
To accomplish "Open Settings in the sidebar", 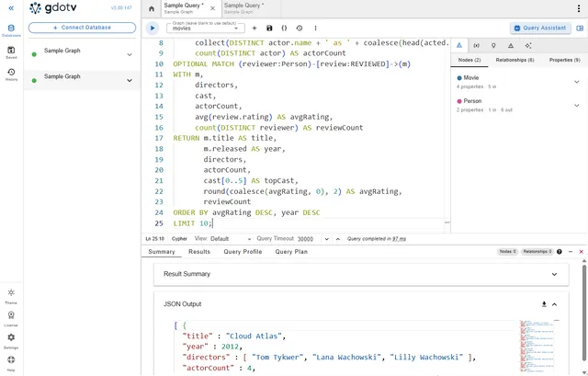I will pos(11,341).
